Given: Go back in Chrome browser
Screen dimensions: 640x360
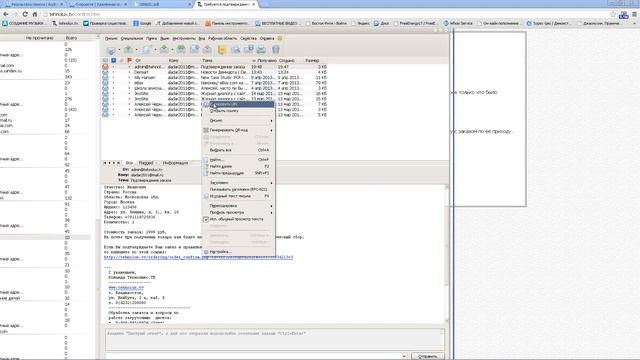Looking at the screenshot, I should [x=6, y=14].
